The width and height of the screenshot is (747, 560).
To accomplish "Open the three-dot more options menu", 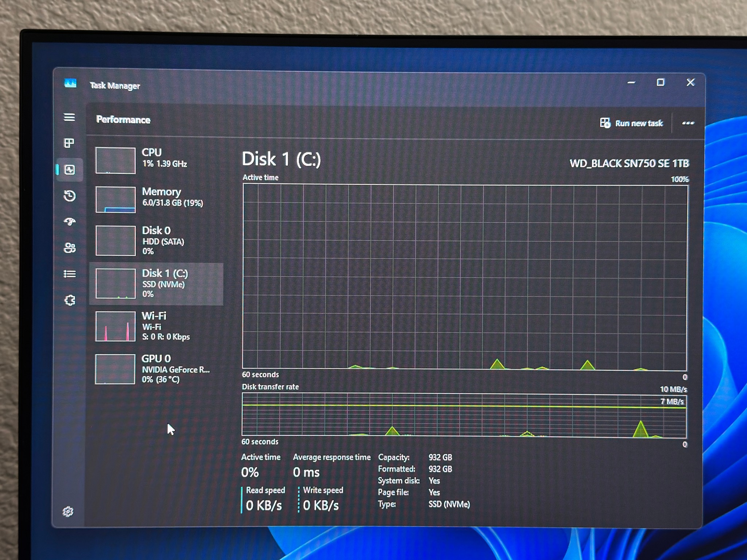I will (x=688, y=123).
